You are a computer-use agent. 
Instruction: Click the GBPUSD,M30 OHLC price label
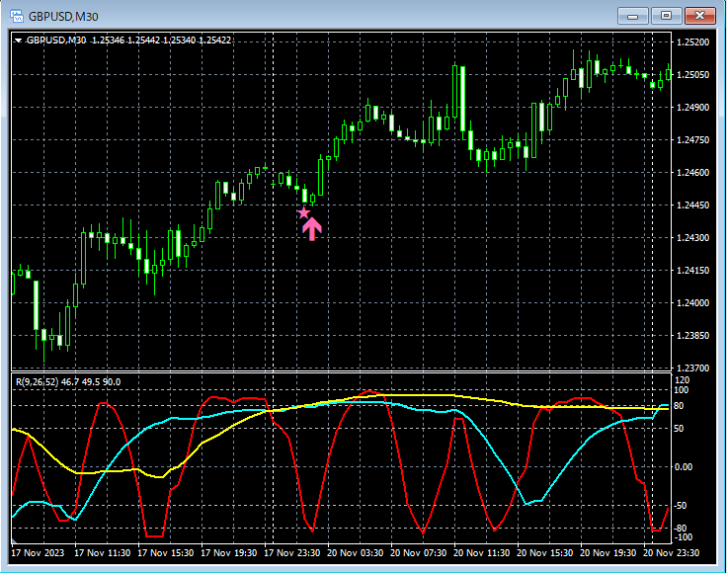point(128,41)
